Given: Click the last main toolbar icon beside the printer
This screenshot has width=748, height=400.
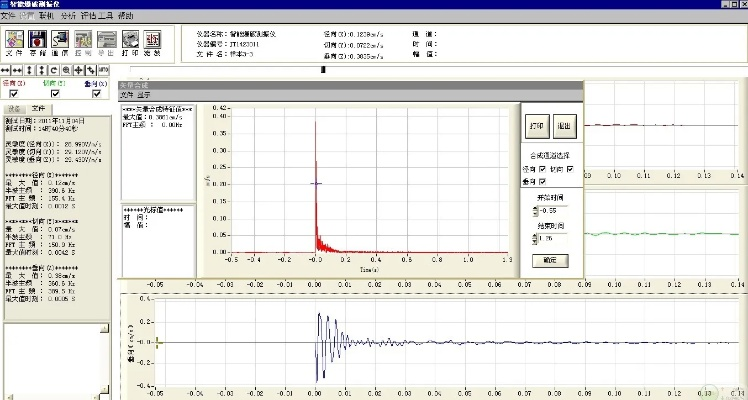Looking at the screenshot, I should [x=153, y=41].
